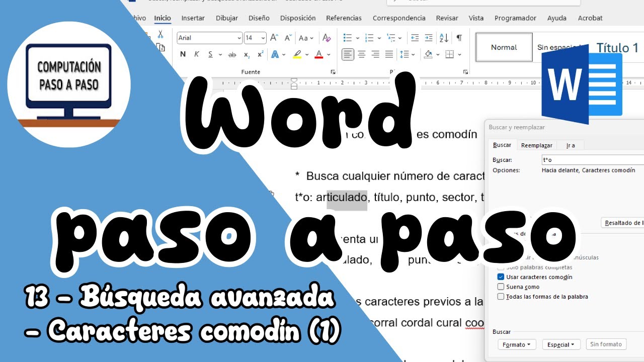
Task: Click the Buscar field containing t*o
Action: click(592, 160)
